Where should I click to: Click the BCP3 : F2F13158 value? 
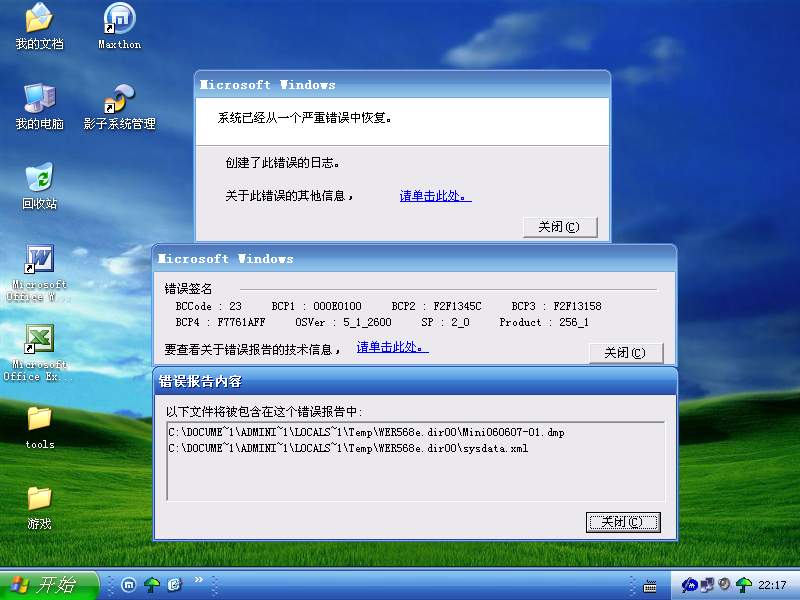(x=557, y=306)
